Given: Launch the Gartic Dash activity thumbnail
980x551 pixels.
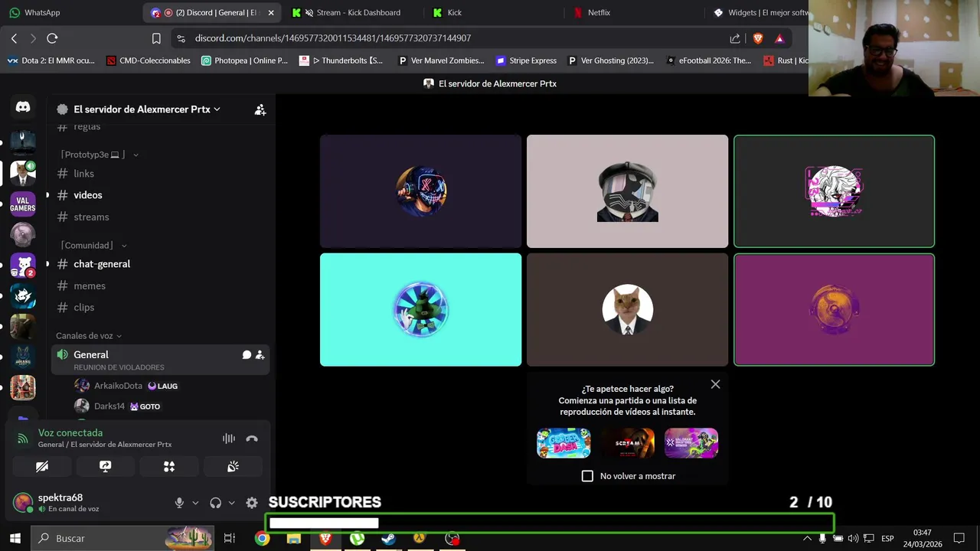Looking at the screenshot, I should [x=563, y=443].
